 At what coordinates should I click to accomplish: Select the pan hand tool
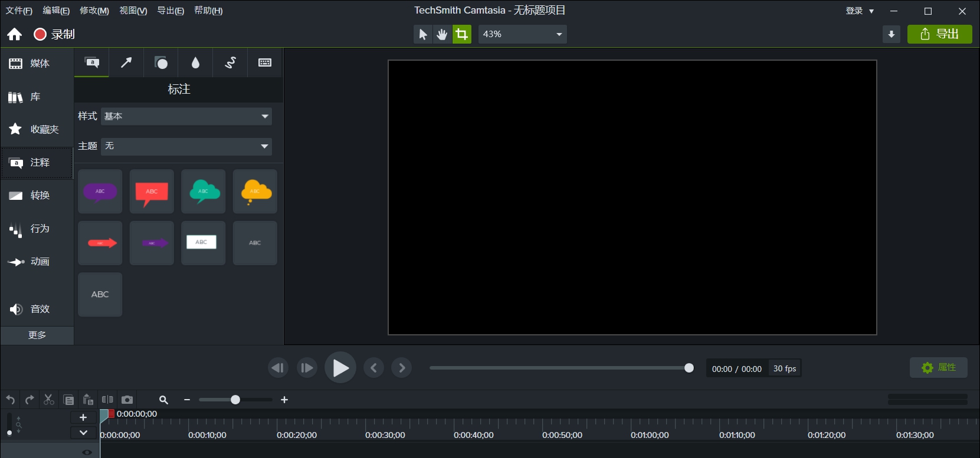[442, 34]
